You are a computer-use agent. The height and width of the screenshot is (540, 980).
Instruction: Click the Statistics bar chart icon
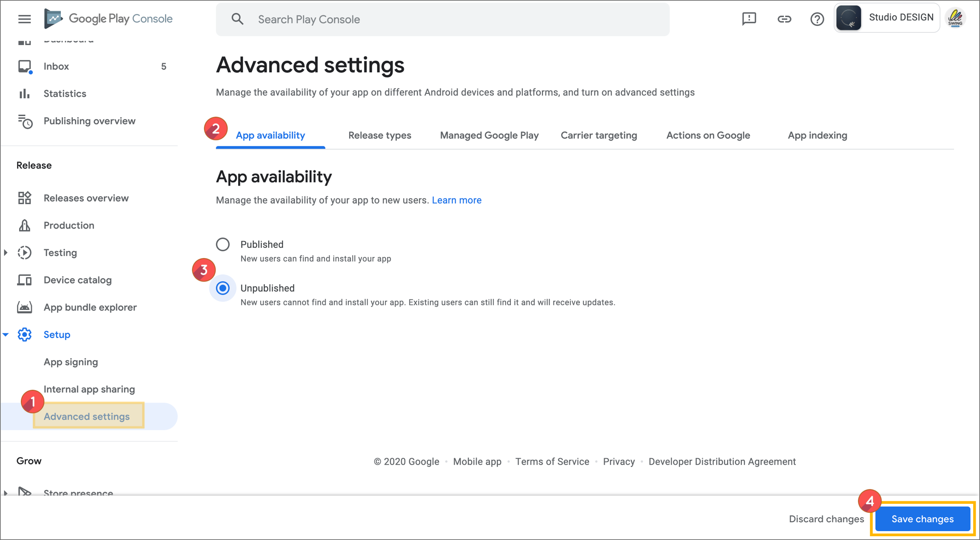point(25,94)
